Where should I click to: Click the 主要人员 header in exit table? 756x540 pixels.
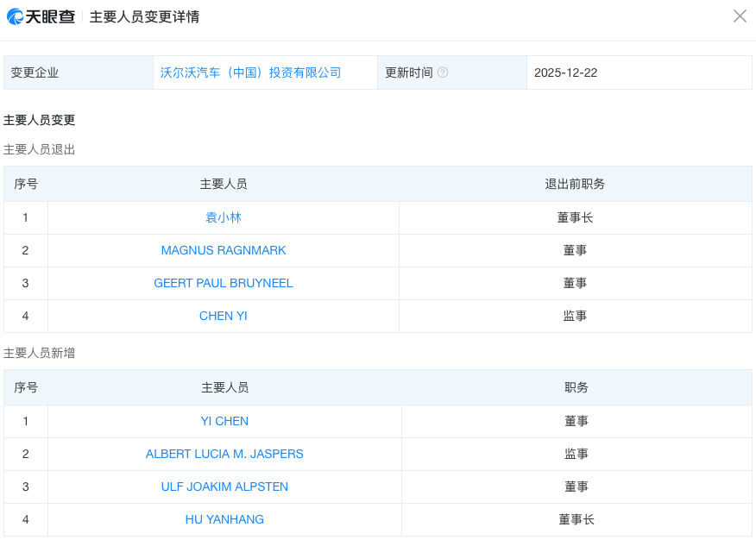click(224, 184)
